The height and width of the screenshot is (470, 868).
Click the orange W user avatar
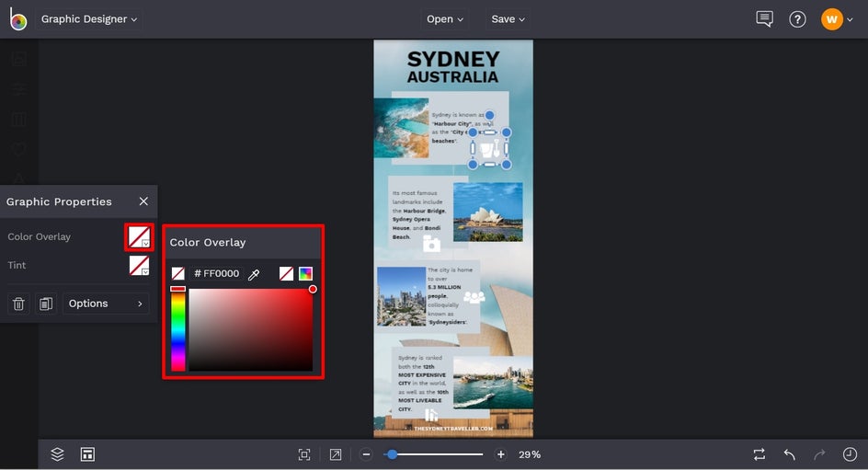pyautogui.click(x=831, y=19)
